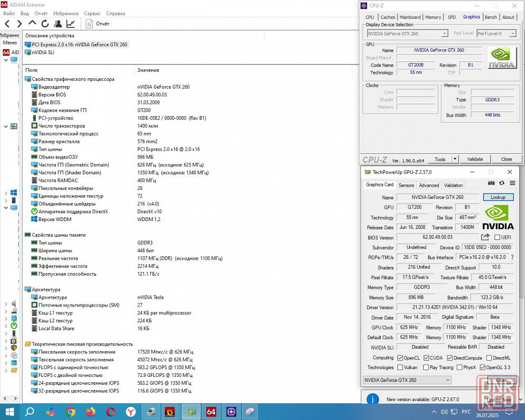Switch to CPU-Z Mainboard tab
The image size is (525, 420).
click(x=410, y=17)
